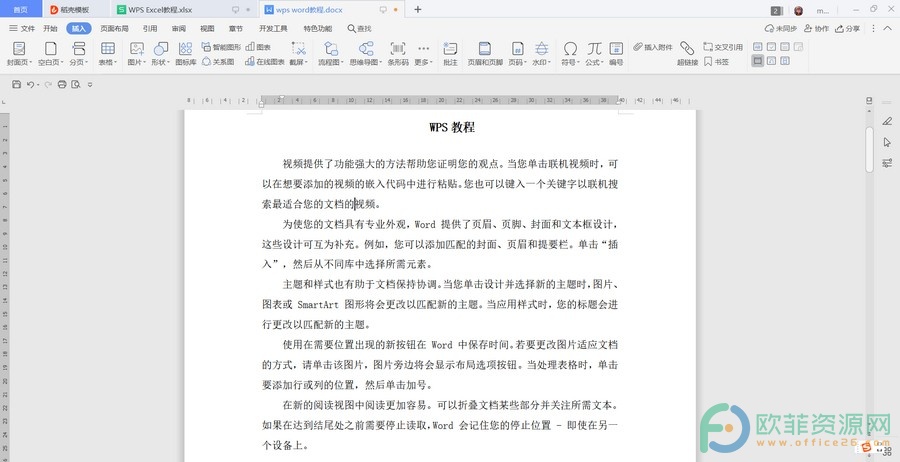Insert relationship diagram (关系图)
Image resolution: width=900 pixels, height=462 pixels.
click(218, 62)
